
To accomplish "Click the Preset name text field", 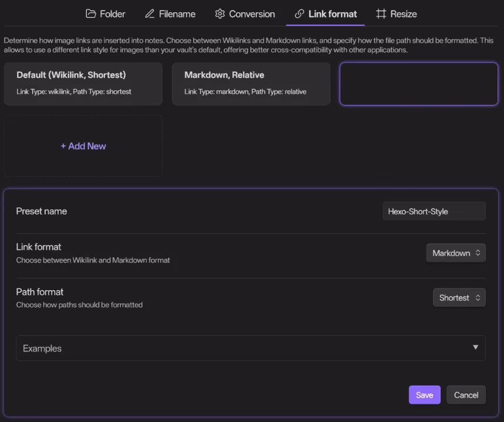I will 434,212.
